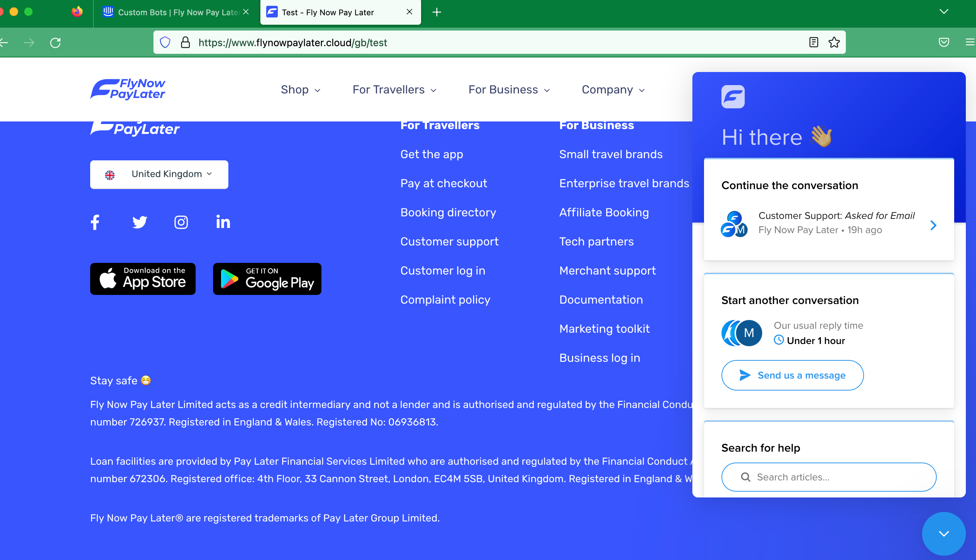Open a new tab with plus icon
This screenshot has height=560, width=976.
pyautogui.click(x=436, y=12)
